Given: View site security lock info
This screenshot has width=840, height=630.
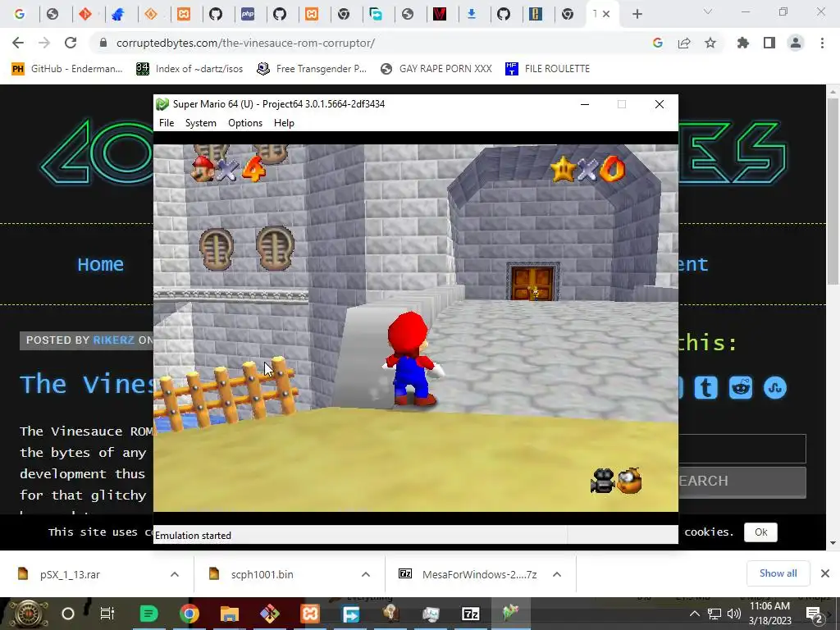Looking at the screenshot, I should [103, 43].
